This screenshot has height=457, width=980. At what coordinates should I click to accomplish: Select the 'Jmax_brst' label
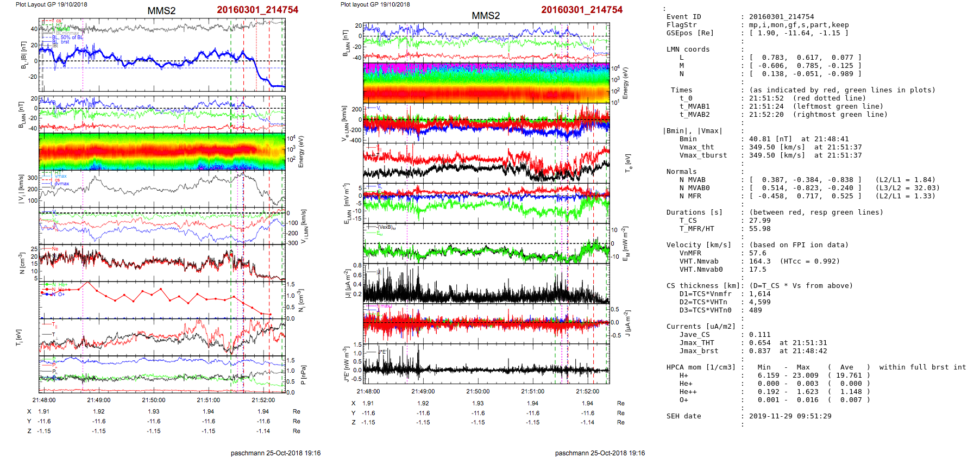(699, 351)
